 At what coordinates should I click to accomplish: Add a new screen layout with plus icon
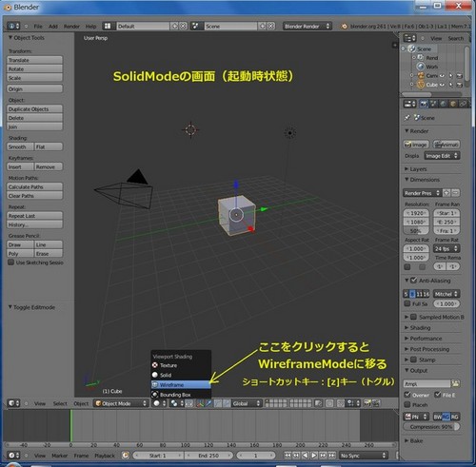click(174, 26)
